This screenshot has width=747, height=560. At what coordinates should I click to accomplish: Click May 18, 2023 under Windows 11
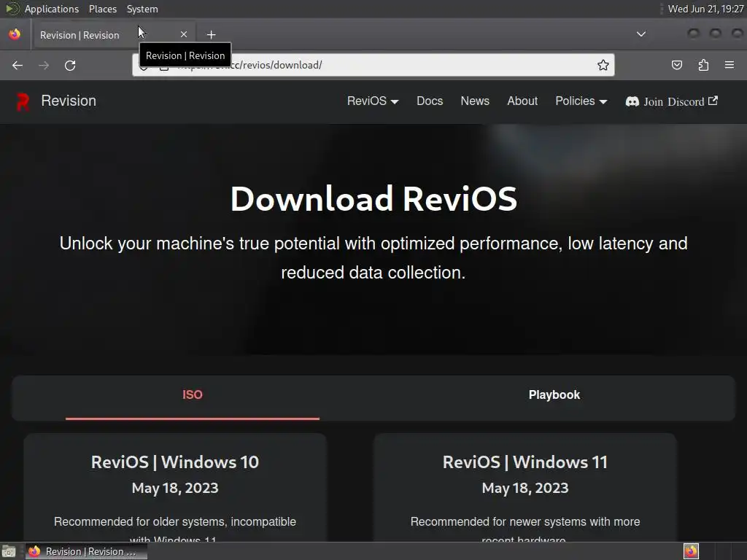[525, 488]
